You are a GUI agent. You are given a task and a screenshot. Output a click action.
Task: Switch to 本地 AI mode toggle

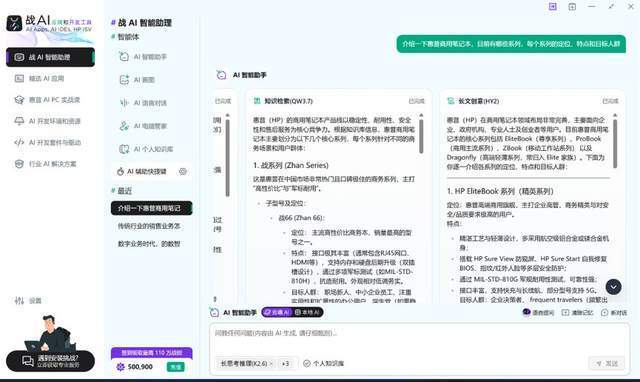click(308, 312)
